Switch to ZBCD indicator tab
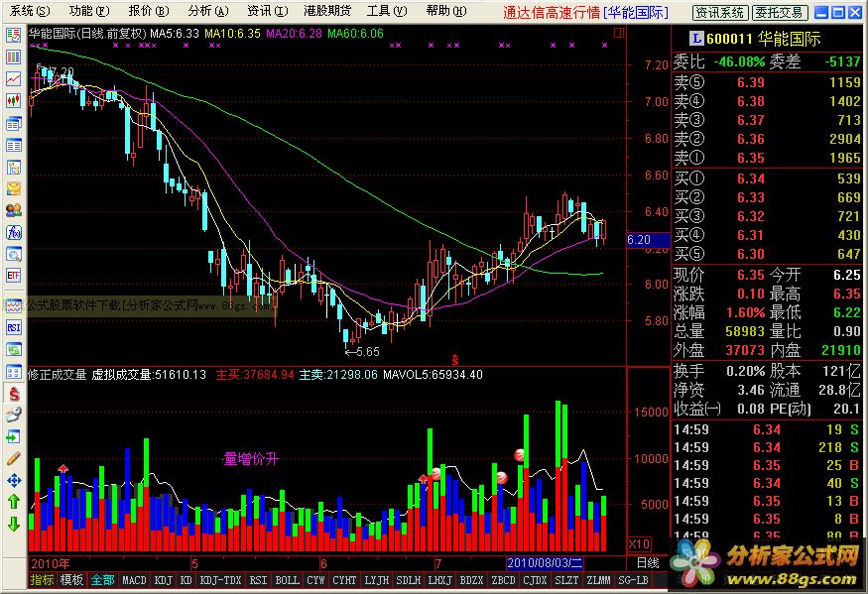The width and height of the screenshot is (868, 594). tap(503, 580)
